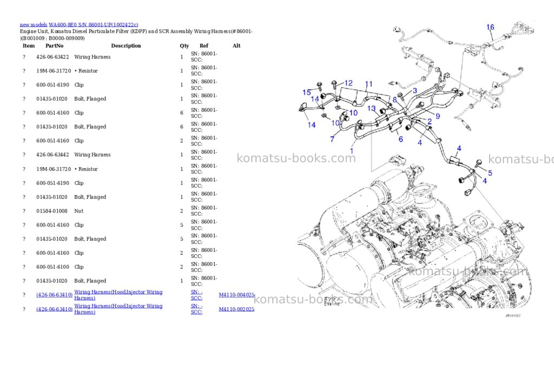Viewport: 554px width, 392px height.
Task: Click callout number 12 in the diagram
Action: [348, 83]
